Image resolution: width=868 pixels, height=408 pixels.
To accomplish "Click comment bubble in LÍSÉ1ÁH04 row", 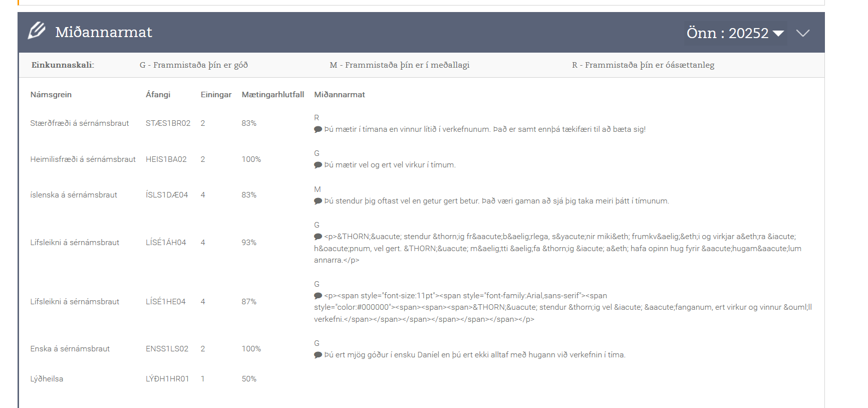I will (x=318, y=237).
